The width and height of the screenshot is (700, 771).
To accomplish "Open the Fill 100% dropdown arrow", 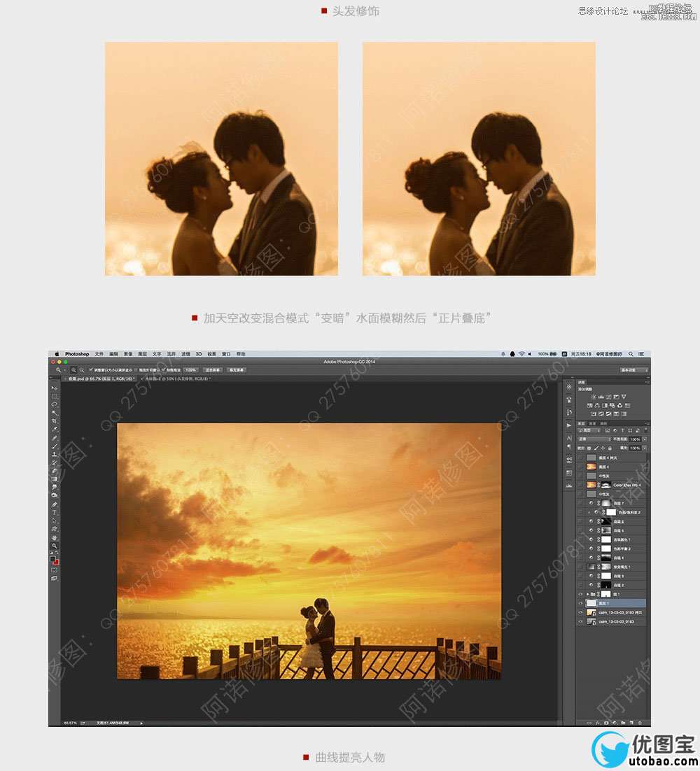I will (x=645, y=448).
